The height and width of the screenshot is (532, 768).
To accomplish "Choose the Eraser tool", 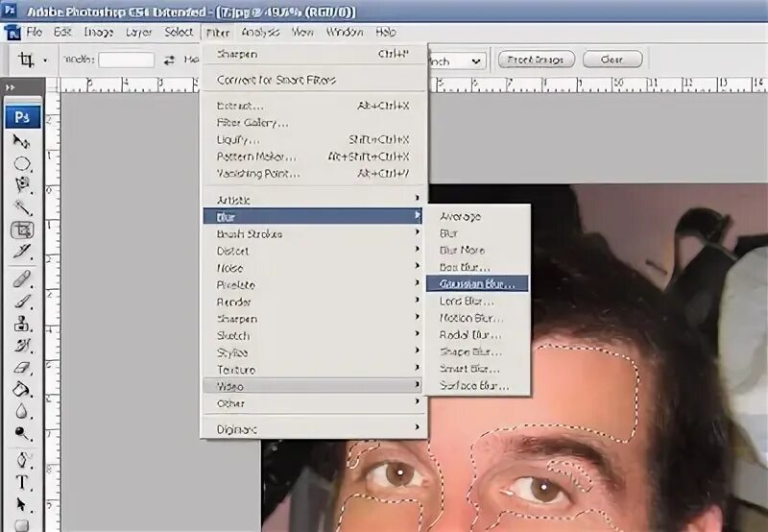I will (x=21, y=368).
